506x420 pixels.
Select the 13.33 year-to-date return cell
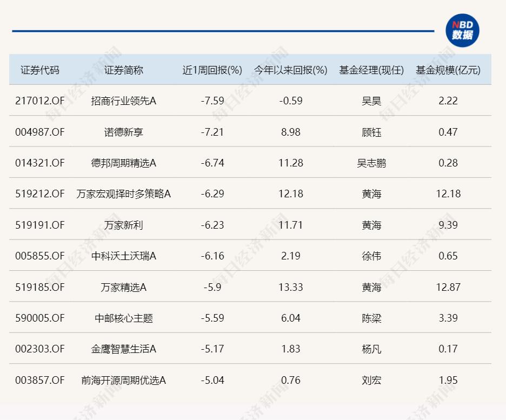click(291, 287)
